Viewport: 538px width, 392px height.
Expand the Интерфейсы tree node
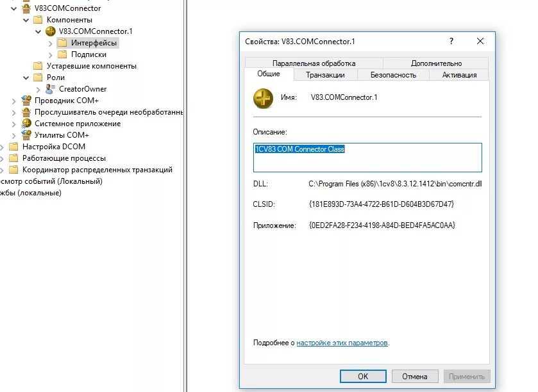tap(51, 44)
